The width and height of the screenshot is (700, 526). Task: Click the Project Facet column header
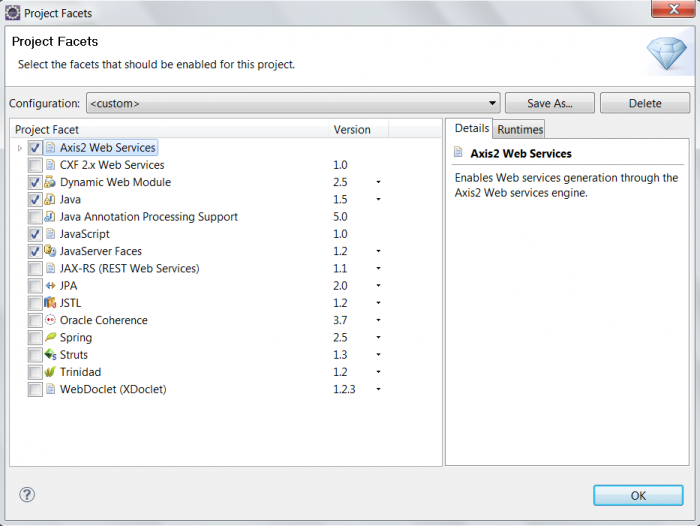click(x=170, y=129)
